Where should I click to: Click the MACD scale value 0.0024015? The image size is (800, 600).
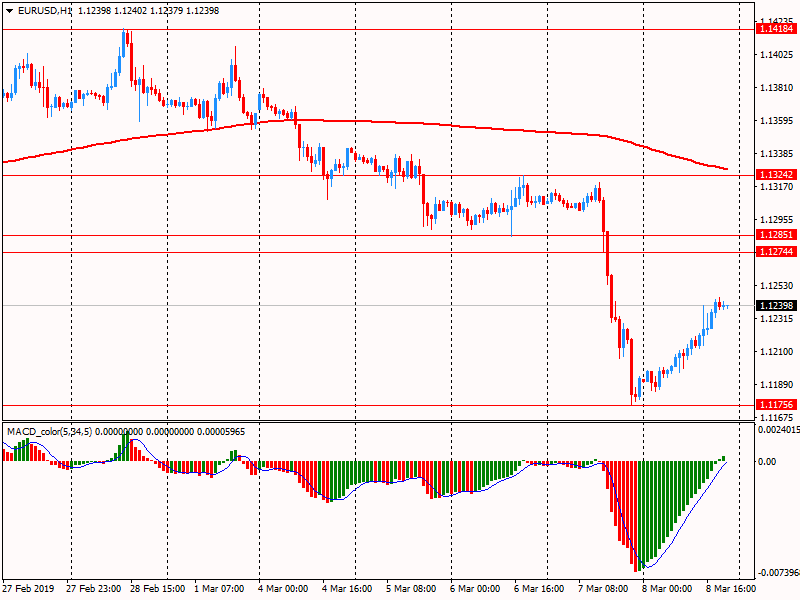pyautogui.click(x=779, y=430)
